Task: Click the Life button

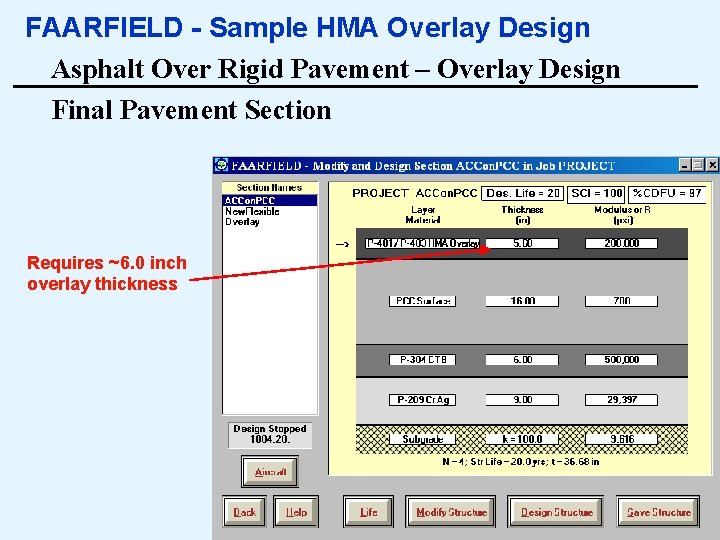Action: 368,512
